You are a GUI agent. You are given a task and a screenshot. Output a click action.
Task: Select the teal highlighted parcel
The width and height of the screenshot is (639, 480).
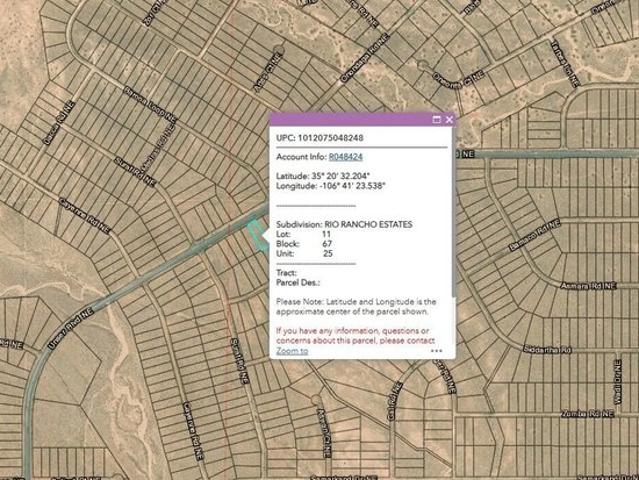258,235
